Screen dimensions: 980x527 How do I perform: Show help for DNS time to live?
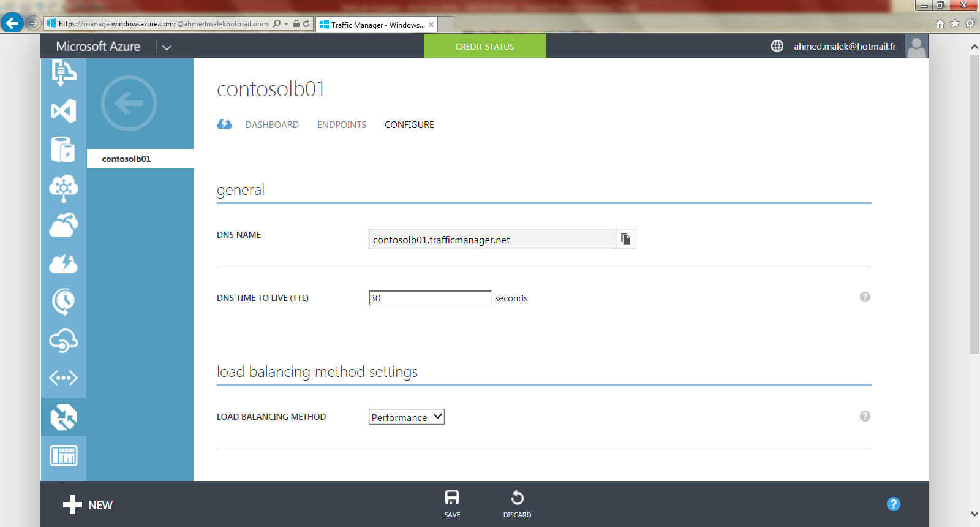click(x=865, y=297)
